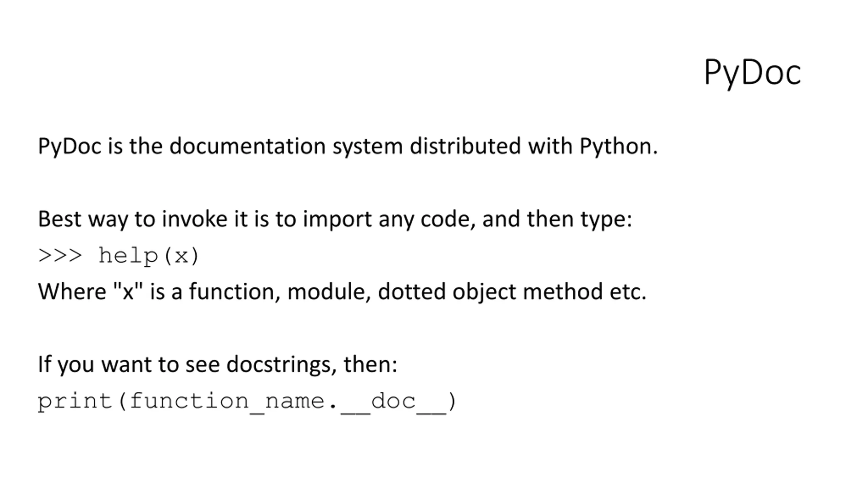Image resolution: width=868 pixels, height=488 pixels.
Task: Select the line starting 'Best way to invoke'
Action: pos(335,219)
